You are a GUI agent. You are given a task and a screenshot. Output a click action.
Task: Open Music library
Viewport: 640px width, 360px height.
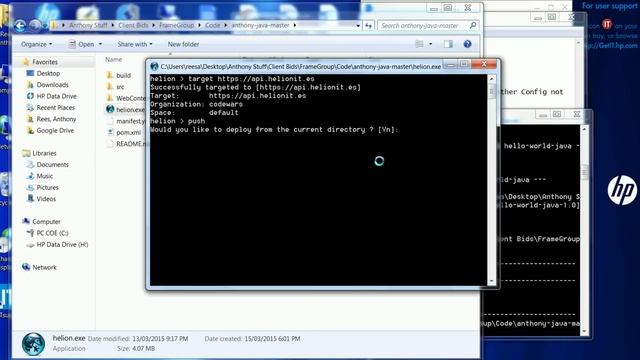point(44,176)
